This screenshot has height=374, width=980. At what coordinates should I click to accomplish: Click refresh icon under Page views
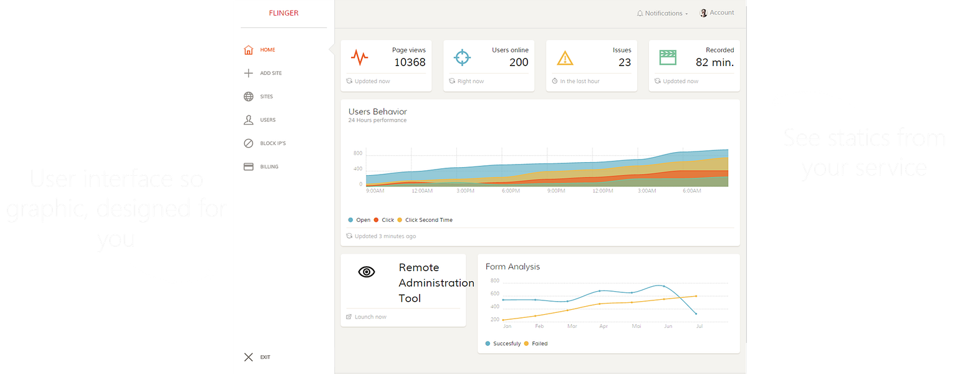click(x=349, y=81)
